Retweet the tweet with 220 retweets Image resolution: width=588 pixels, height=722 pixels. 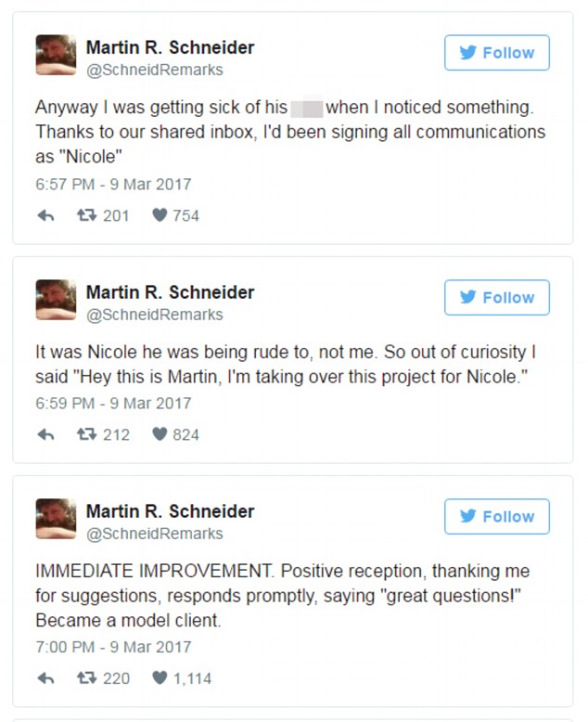(x=86, y=679)
